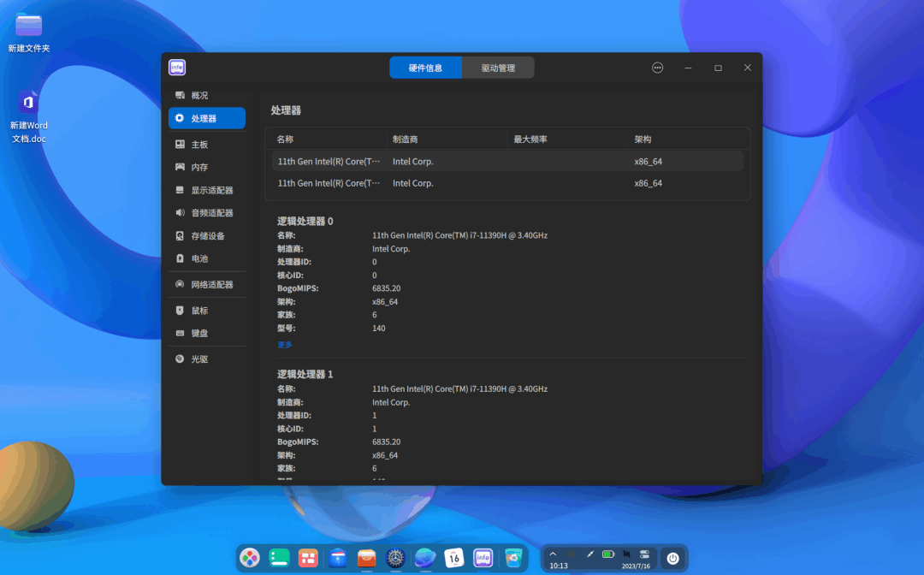924x575 pixels.
Task: Click the power button in the dock
Action: [x=673, y=559]
